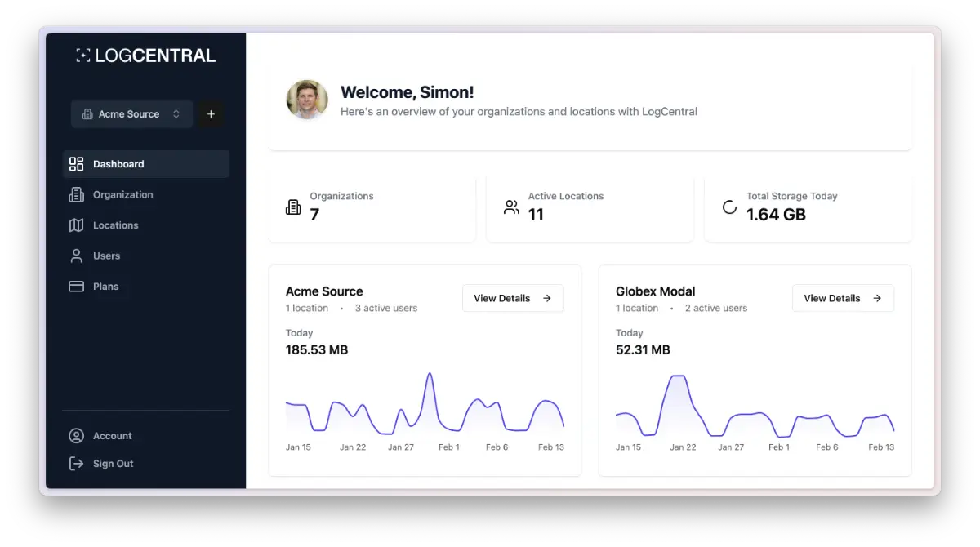The width and height of the screenshot is (980, 547).
Task: Open the Acme Source organization dropdown
Action: click(x=131, y=114)
